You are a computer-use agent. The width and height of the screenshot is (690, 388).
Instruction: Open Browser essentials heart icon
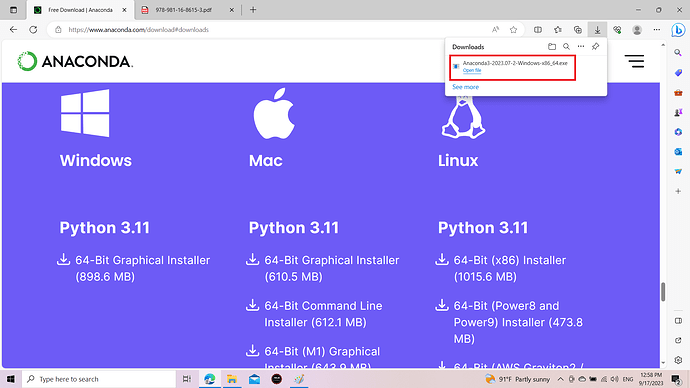click(617, 29)
